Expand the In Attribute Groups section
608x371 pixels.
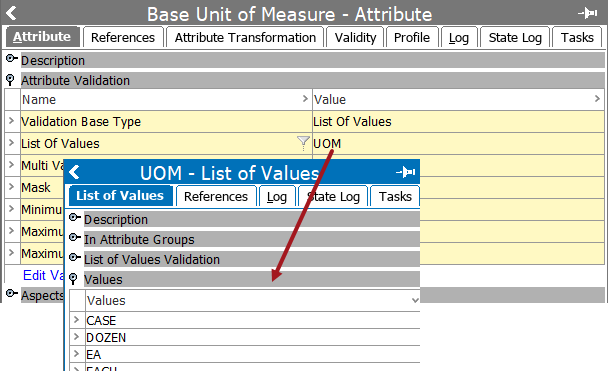(x=74, y=237)
